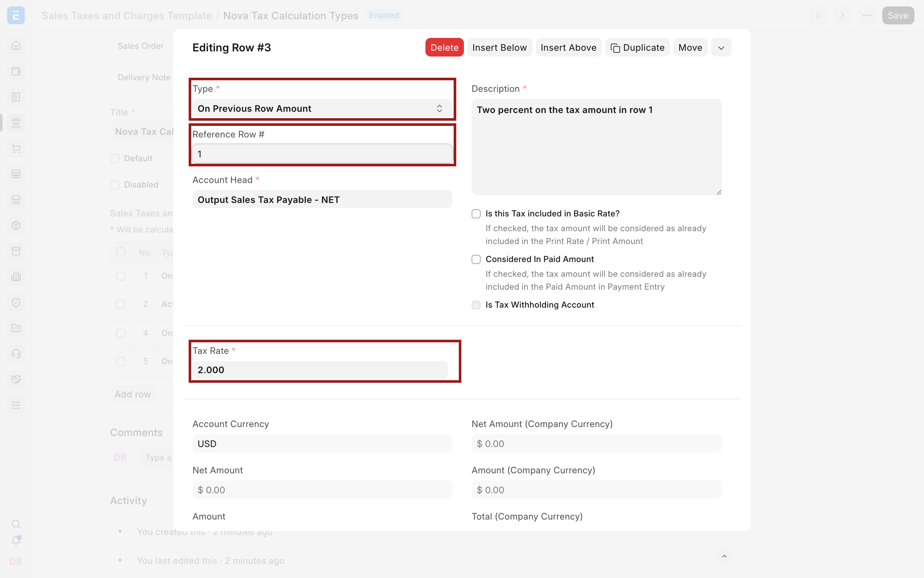Click the scroll-to-top chevron button
The image size is (924, 578).
(x=724, y=556)
